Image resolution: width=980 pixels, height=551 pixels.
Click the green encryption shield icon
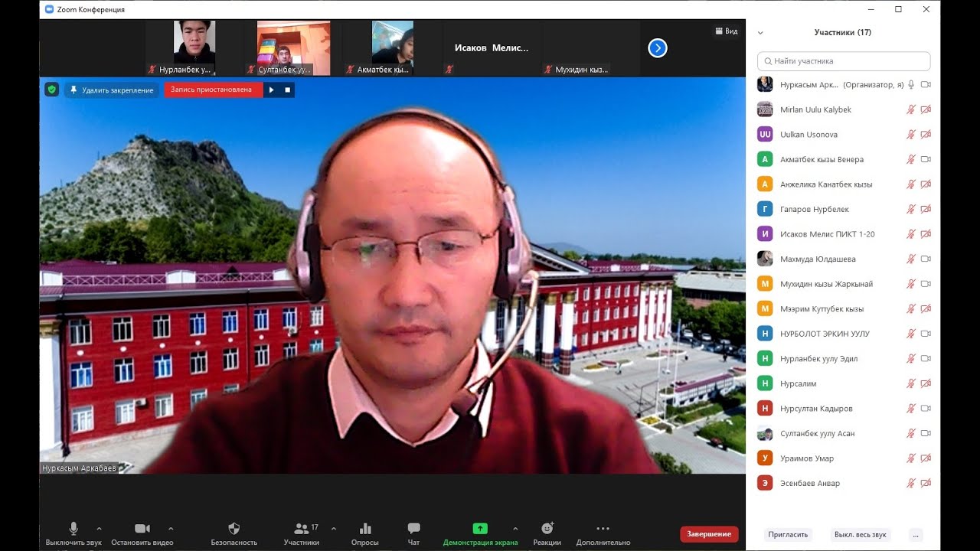(x=52, y=90)
